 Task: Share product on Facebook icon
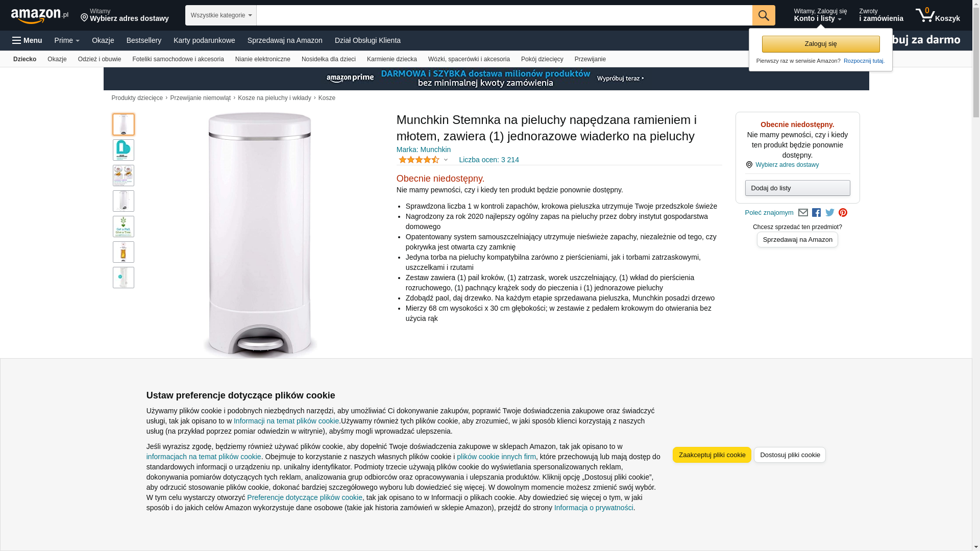816,213
